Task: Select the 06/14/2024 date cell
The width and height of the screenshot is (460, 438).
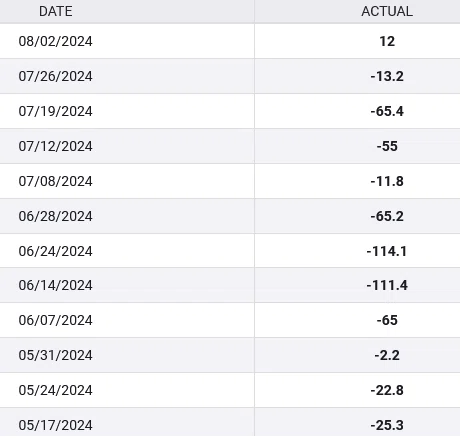Action: coord(56,285)
